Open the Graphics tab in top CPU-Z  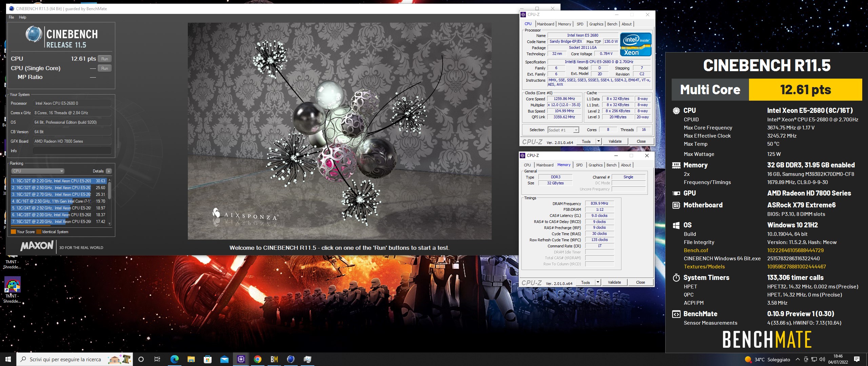click(596, 24)
